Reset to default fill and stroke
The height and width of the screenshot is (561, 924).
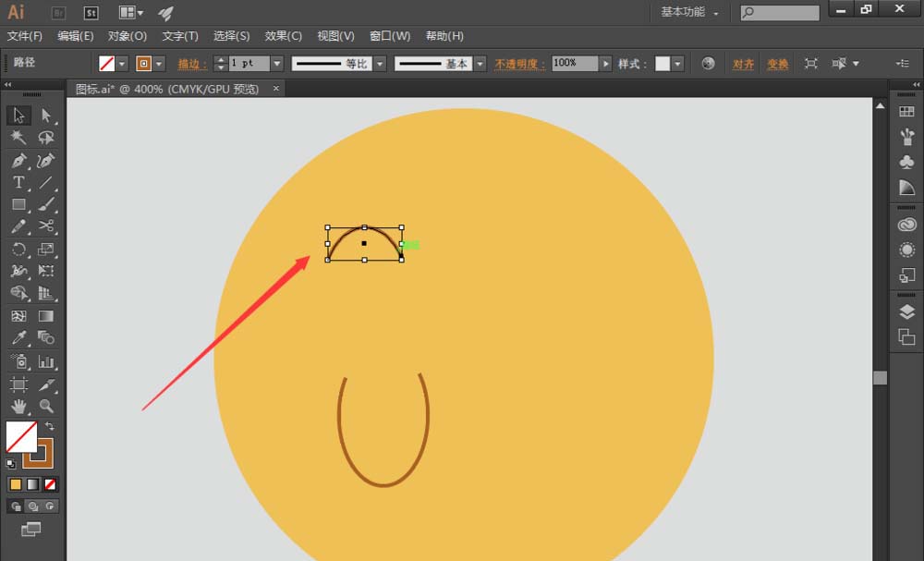click(10, 463)
